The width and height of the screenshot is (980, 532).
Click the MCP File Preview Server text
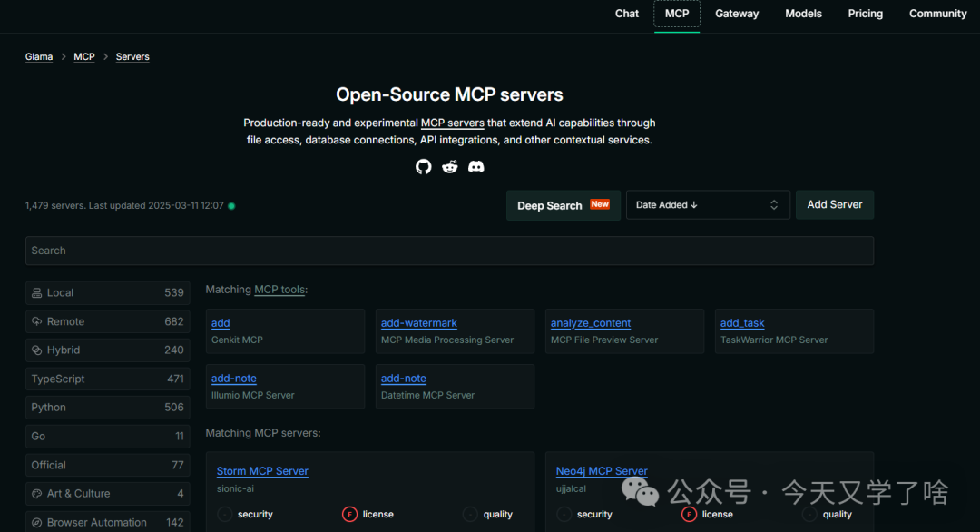pos(604,340)
